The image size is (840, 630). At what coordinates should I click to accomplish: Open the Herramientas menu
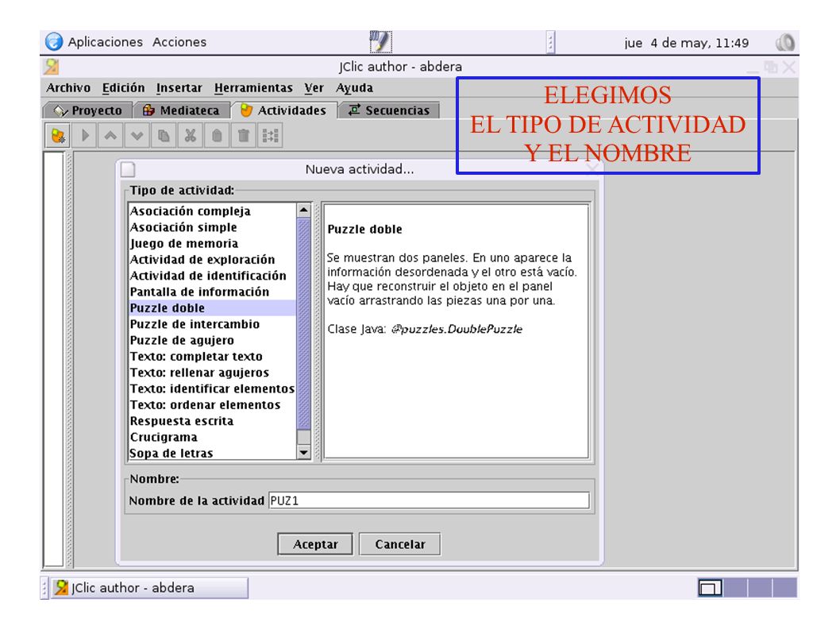(x=253, y=88)
